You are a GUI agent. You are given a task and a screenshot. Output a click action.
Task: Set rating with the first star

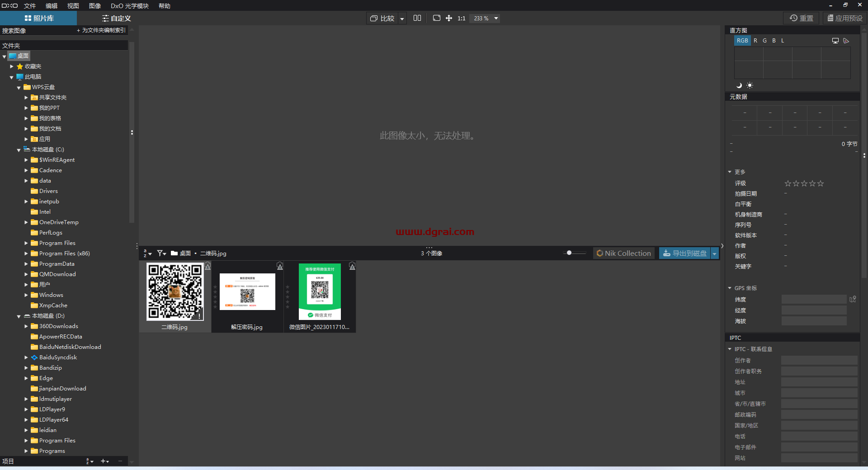coord(788,183)
